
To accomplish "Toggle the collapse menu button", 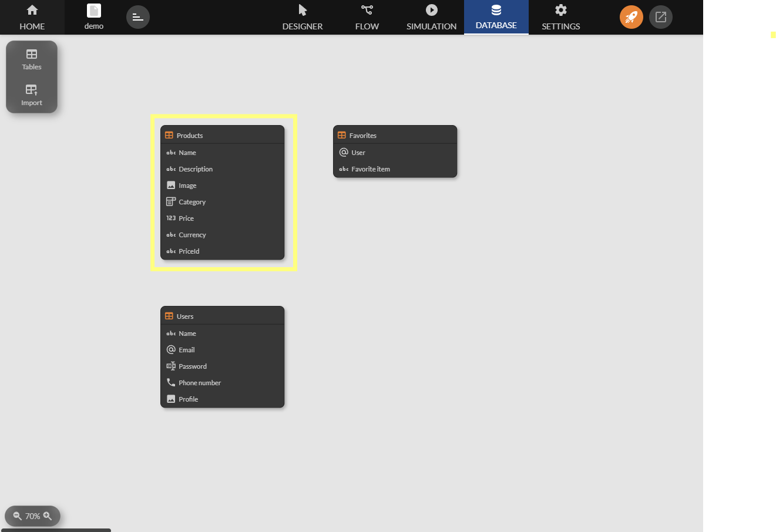I will point(138,17).
